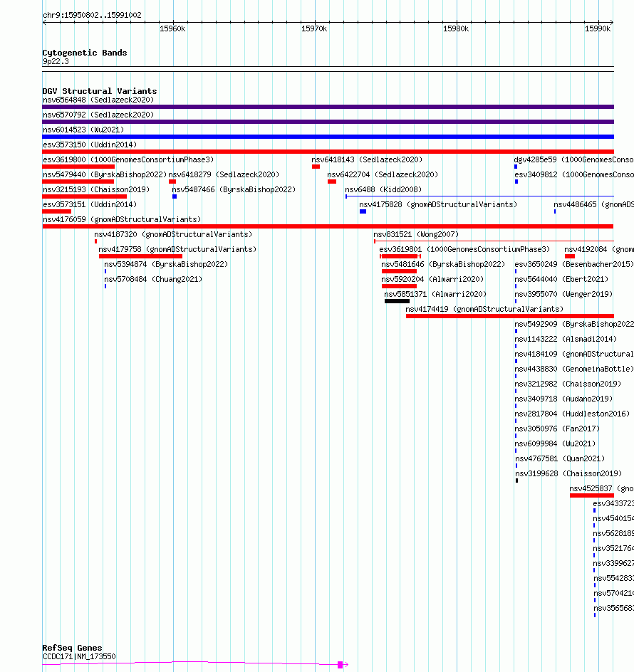Image resolution: width=634 pixels, height=672 pixels.
Task: Open the nsv4486465 variant label
Action: point(593,205)
